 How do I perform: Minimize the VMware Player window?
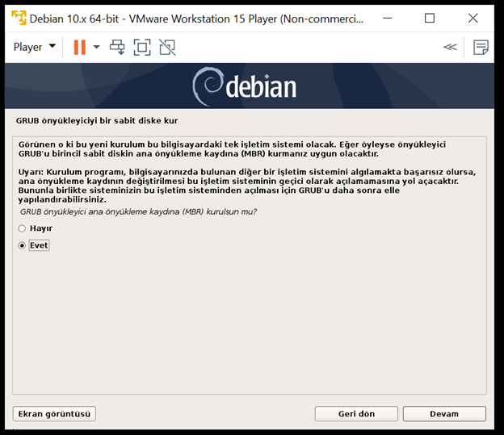[388, 18]
